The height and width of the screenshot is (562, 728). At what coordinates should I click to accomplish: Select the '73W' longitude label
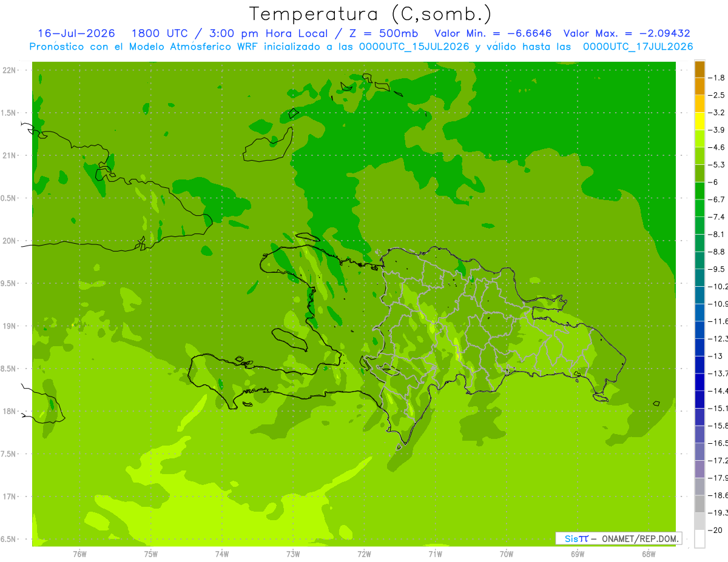[x=293, y=554]
